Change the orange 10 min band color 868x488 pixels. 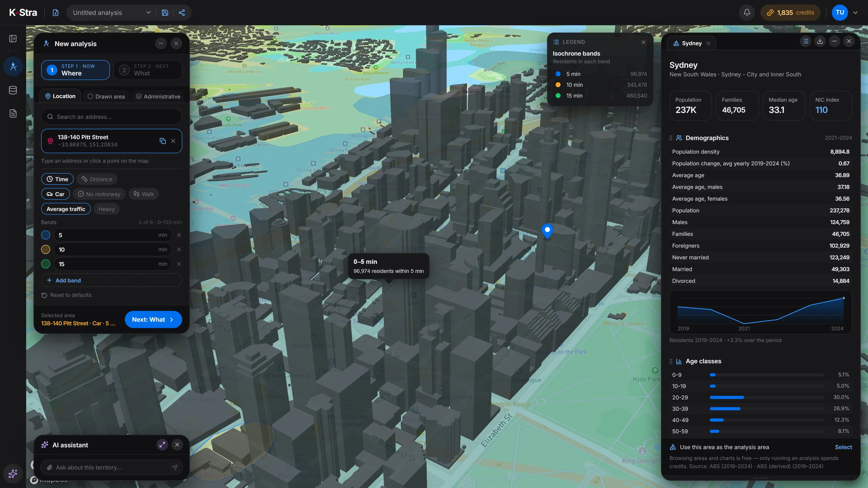[45, 249]
